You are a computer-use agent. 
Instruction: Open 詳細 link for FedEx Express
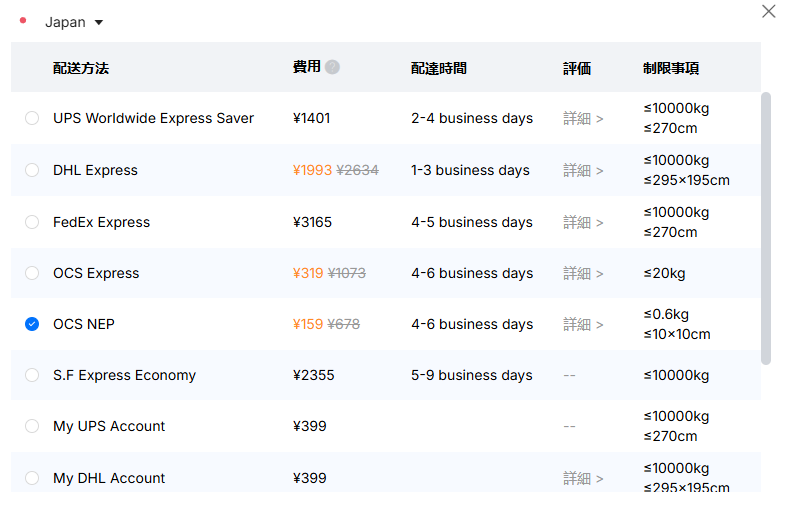click(583, 223)
